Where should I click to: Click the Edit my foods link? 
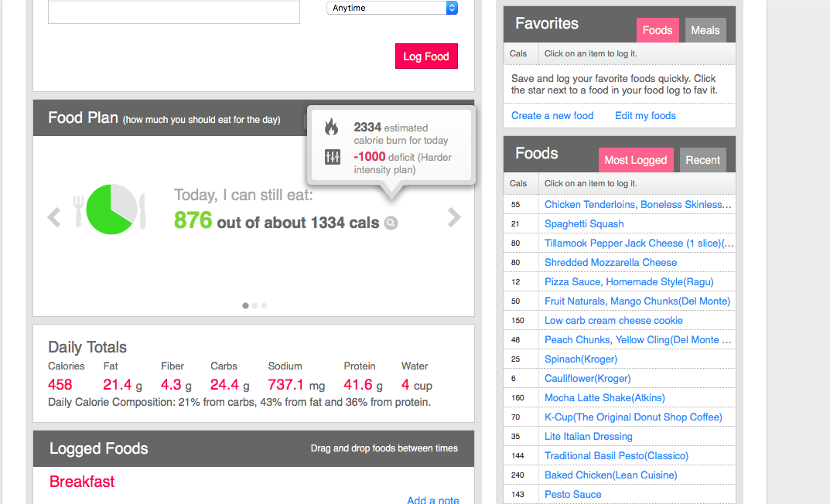coord(645,115)
